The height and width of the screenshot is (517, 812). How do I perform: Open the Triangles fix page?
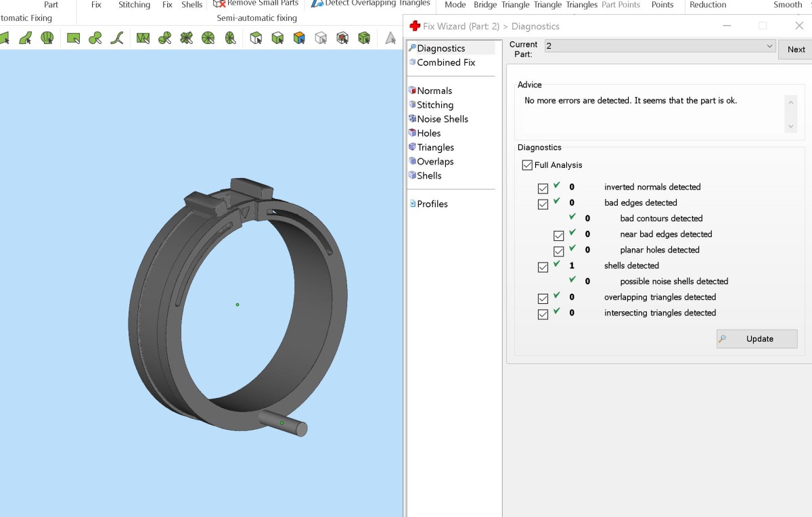435,148
